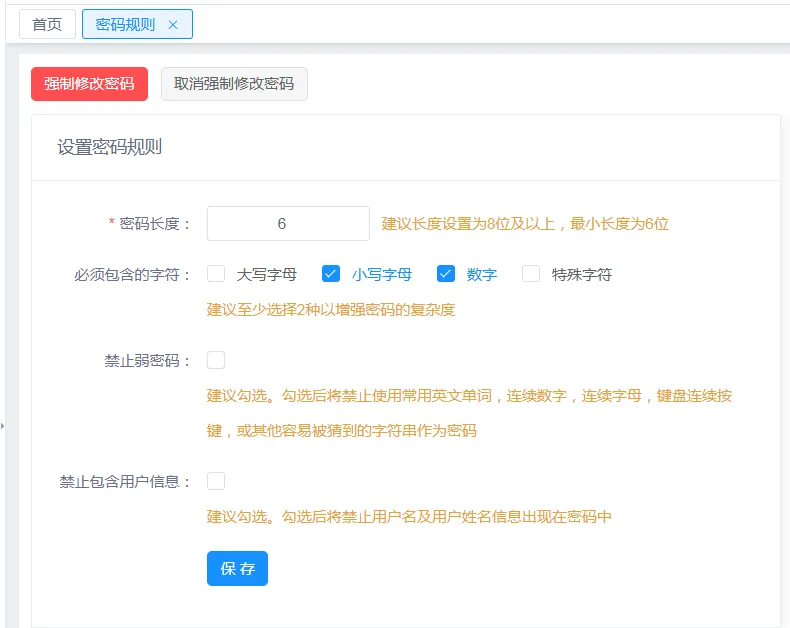Expand the collapsed sidebar arrow on left edge
This screenshot has height=628, width=790.
[x=3, y=426]
